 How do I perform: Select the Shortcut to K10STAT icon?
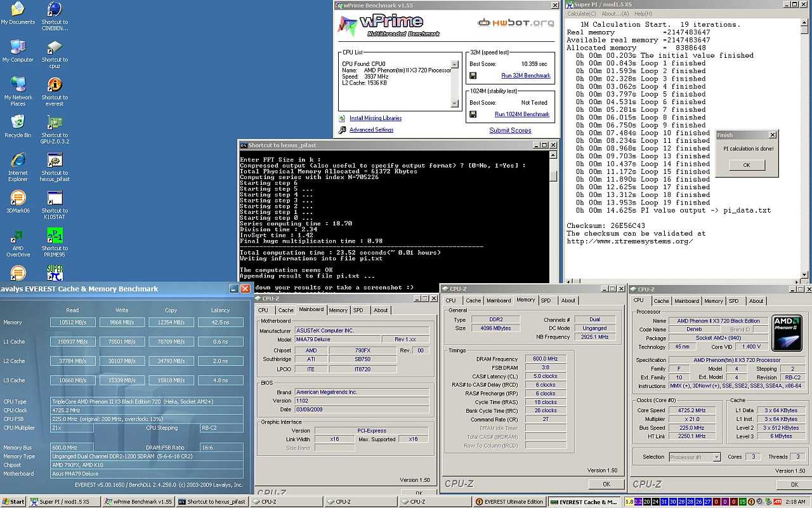point(55,205)
